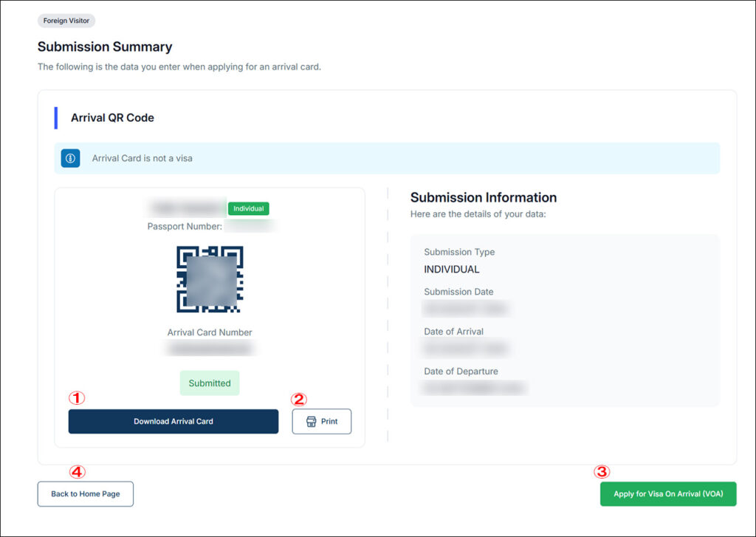Click the info icon in the visa notice
The height and width of the screenshot is (537, 756).
click(70, 158)
